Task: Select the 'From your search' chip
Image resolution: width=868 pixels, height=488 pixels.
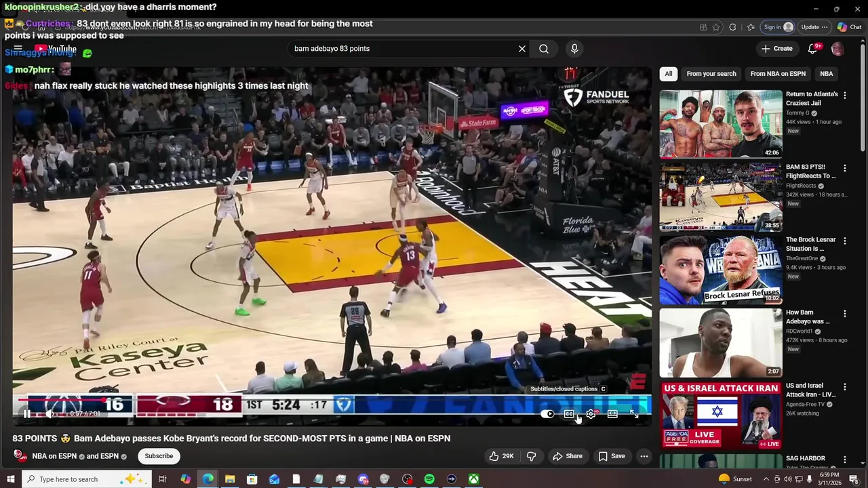Action: [x=711, y=74]
